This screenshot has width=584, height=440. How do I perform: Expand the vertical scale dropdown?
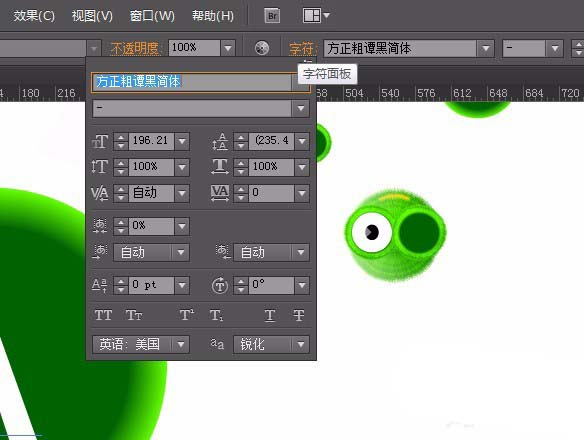182,167
